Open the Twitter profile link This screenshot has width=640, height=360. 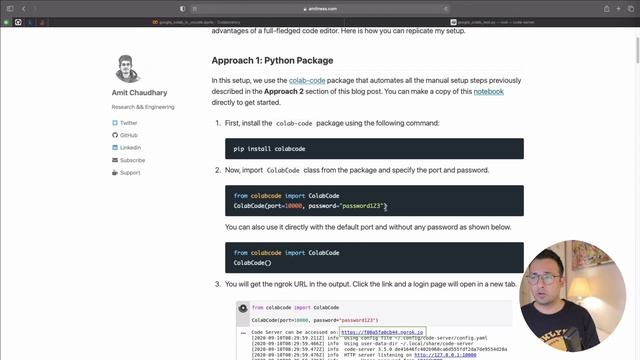(129, 122)
